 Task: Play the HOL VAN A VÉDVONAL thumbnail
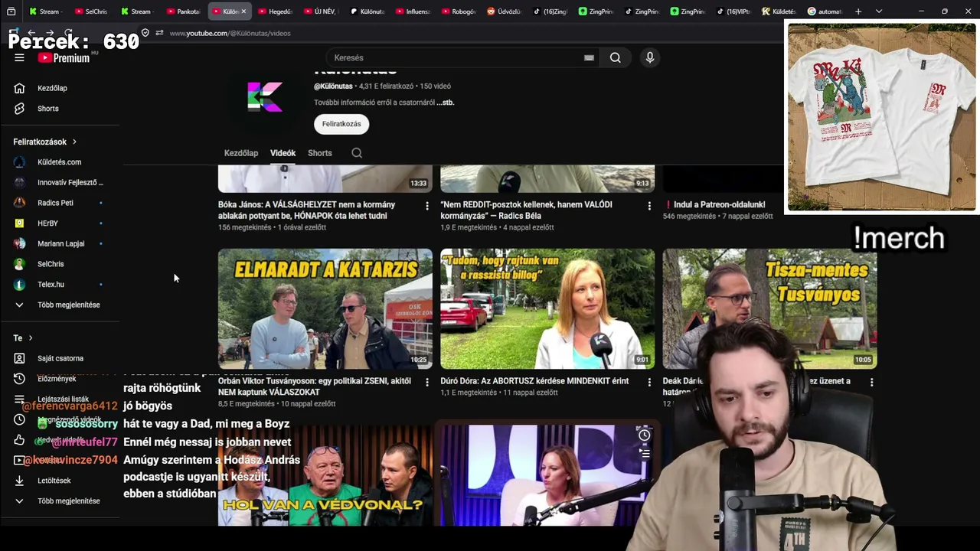[325, 474]
